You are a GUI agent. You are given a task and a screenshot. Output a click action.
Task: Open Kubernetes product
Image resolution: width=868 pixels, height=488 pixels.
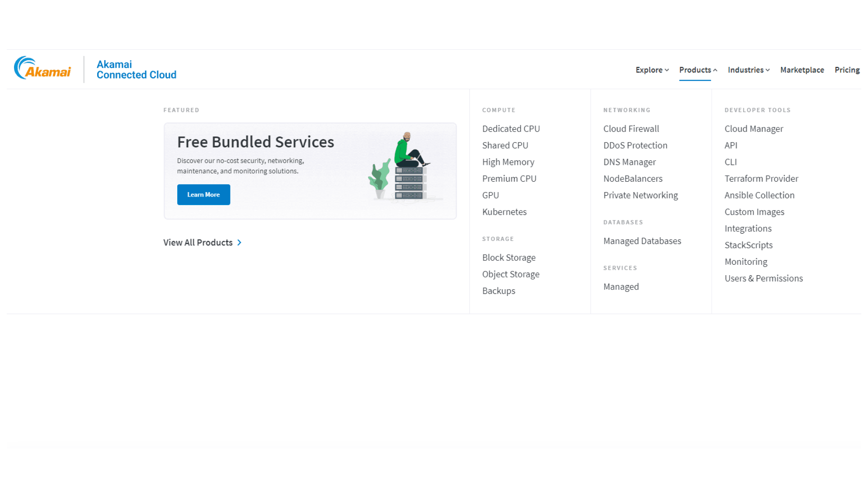pyautogui.click(x=504, y=212)
